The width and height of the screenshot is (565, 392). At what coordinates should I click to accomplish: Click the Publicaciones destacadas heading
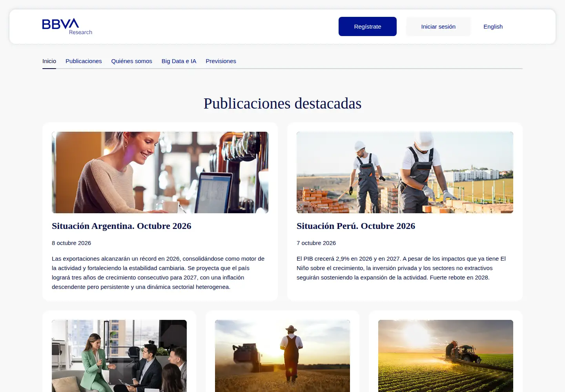pos(282,103)
